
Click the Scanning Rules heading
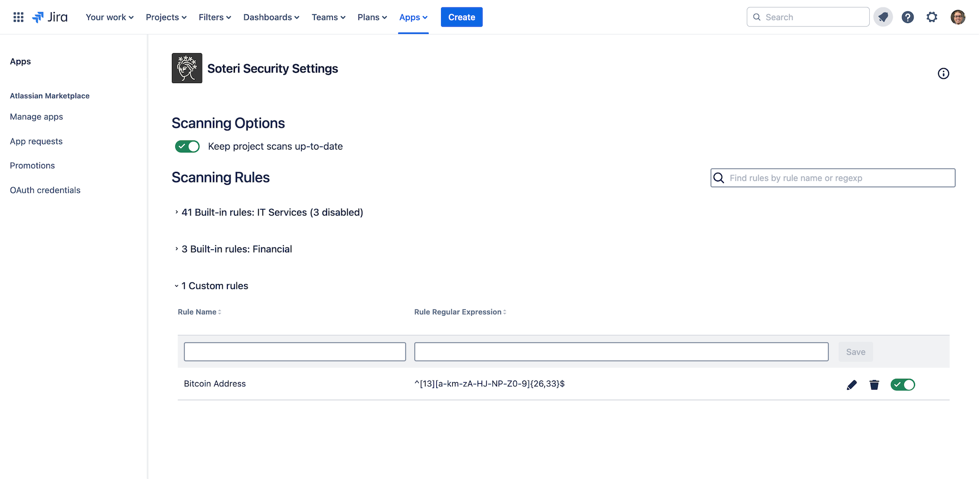[220, 177]
